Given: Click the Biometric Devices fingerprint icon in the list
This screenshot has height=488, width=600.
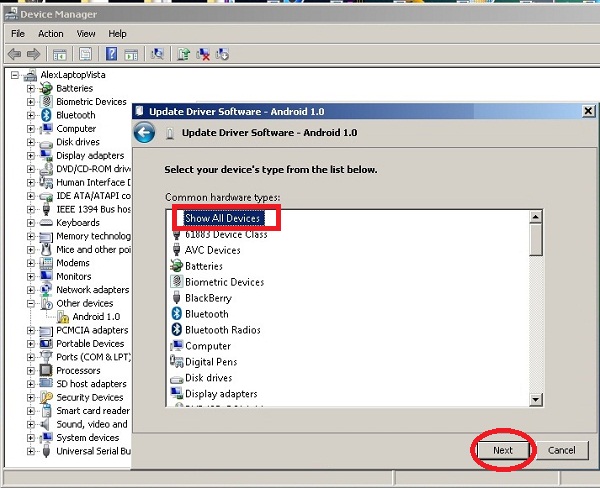Looking at the screenshot, I should [176, 282].
